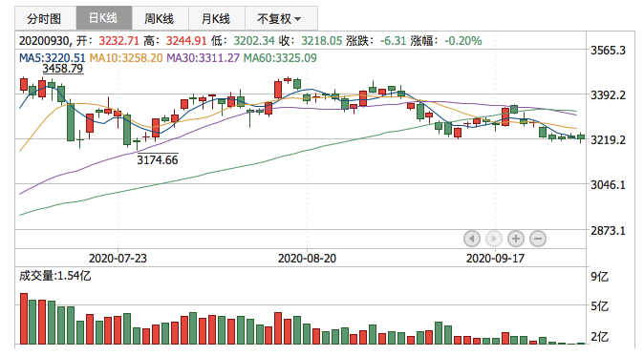Click the 2020-08-20 date marker

[307, 259]
